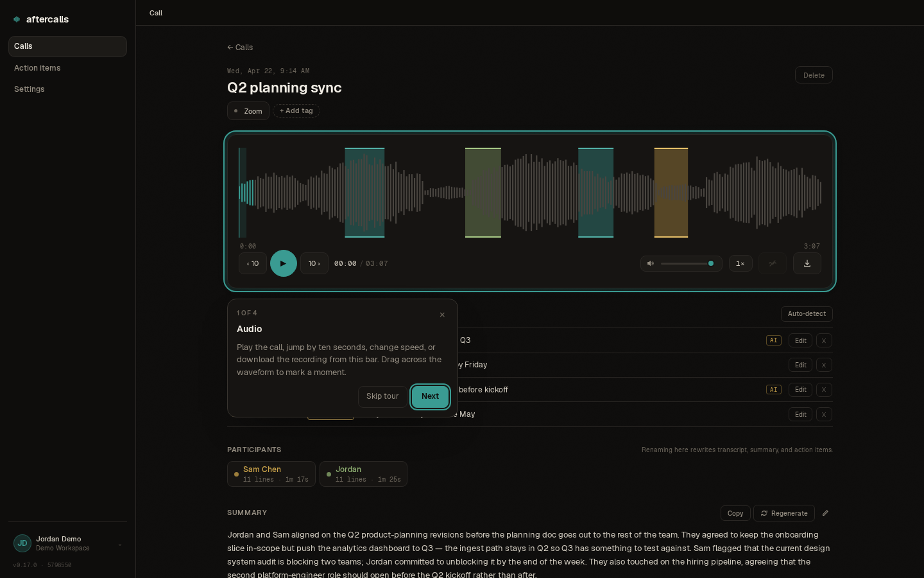The height and width of the screenshot is (578, 924).
Task: Edit the Q3 action item
Action: (x=800, y=340)
